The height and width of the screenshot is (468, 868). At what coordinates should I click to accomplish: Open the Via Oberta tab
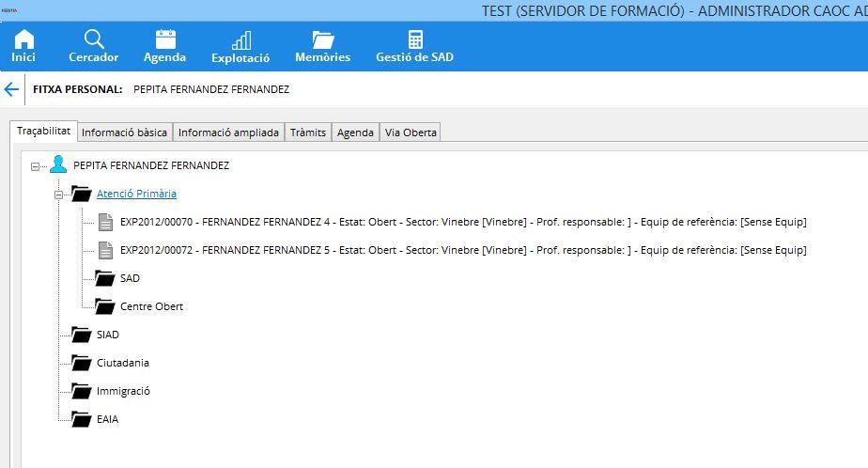[410, 133]
